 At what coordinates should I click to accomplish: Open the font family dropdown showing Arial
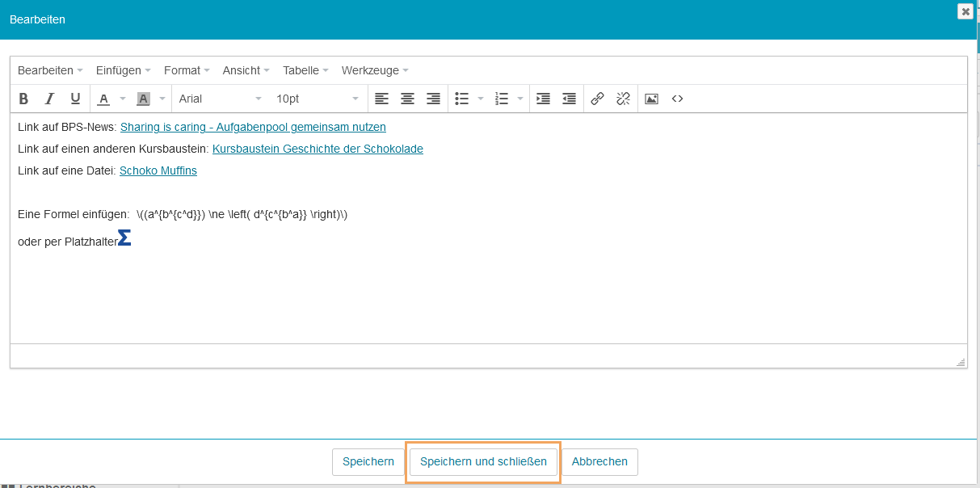tap(218, 98)
